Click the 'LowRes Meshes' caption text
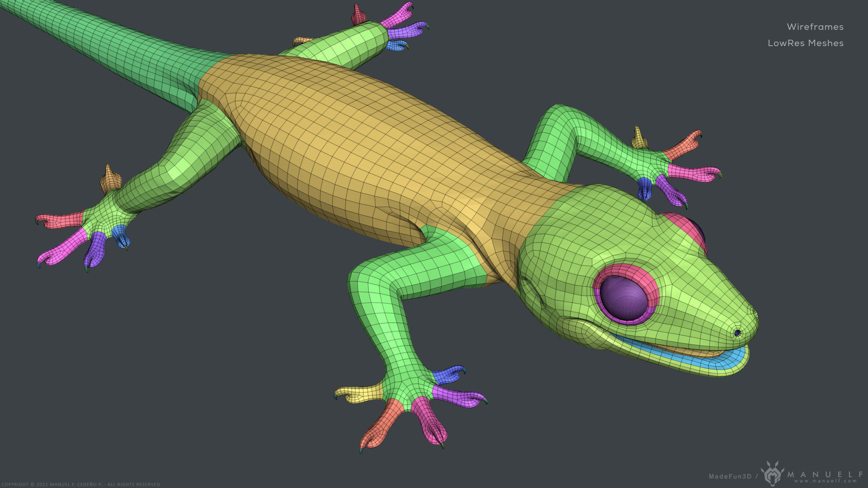The image size is (868, 488). [806, 43]
